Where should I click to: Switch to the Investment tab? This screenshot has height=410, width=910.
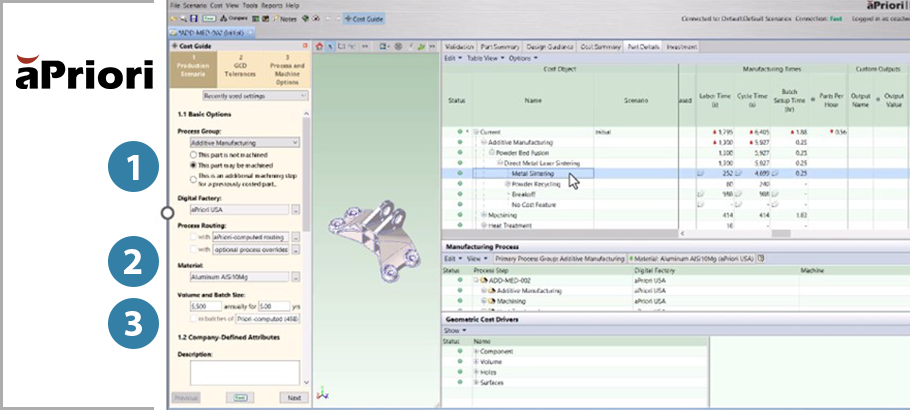[681, 46]
